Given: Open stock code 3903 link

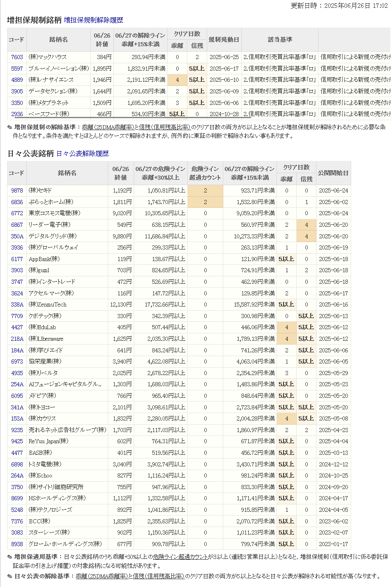Looking at the screenshot, I should pyautogui.click(x=17, y=270).
